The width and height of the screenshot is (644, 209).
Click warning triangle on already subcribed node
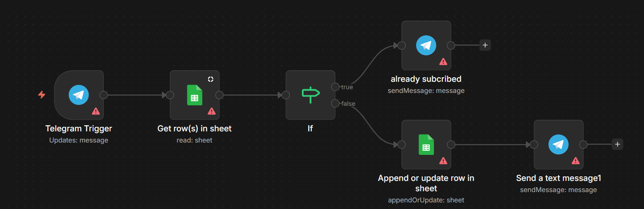[x=443, y=61]
